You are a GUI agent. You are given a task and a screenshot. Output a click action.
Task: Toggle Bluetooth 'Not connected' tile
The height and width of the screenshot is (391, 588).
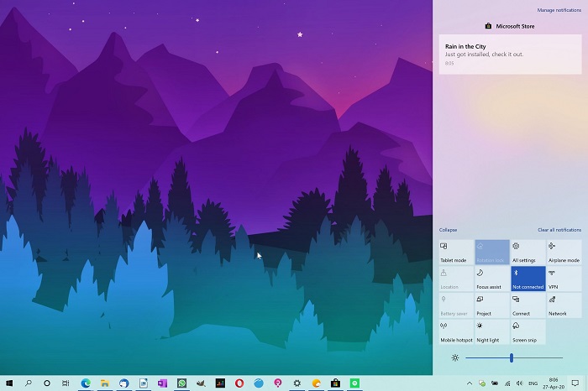coord(528,279)
